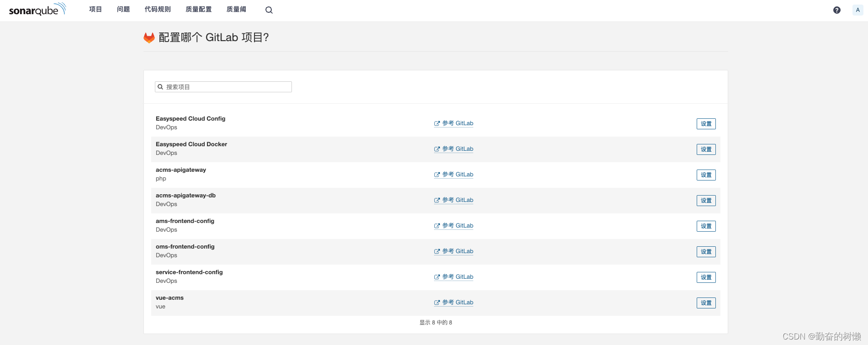The width and height of the screenshot is (868, 345).
Task: Open 参考 GitLab link for service-frontend-config
Action: click(x=454, y=277)
